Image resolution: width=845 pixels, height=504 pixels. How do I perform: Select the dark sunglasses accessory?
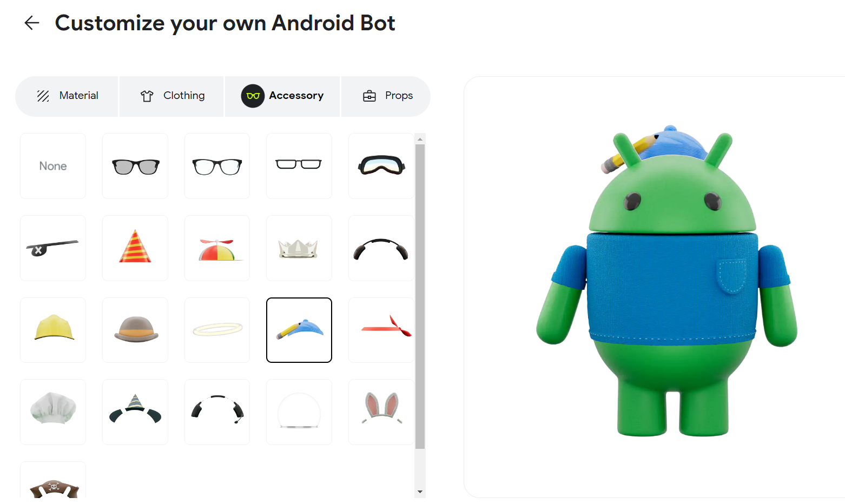(x=135, y=166)
